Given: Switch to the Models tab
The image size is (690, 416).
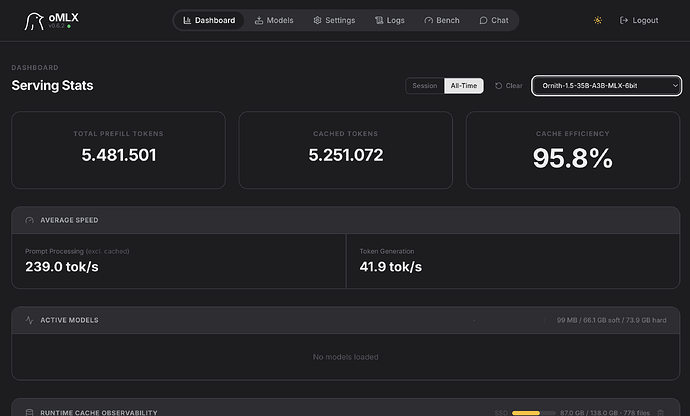Looking at the screenshot, I should pos(274,20).
